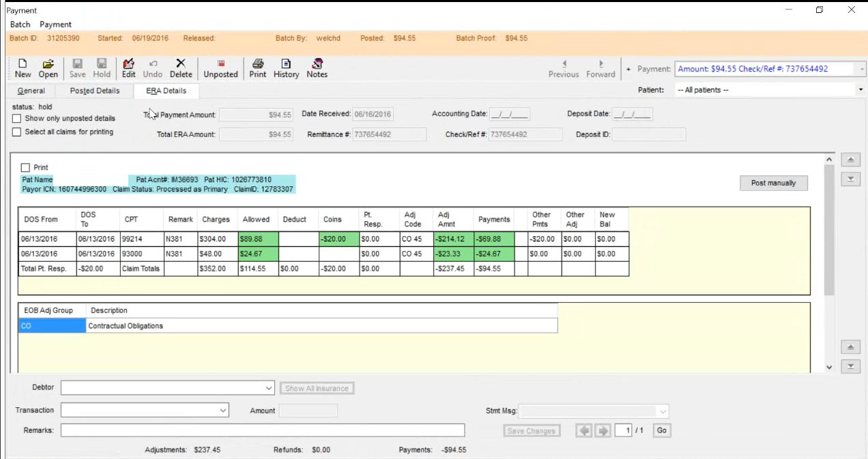Open the History toolbar icon
The image size is (868, 459).
click(x=286, y=68)
